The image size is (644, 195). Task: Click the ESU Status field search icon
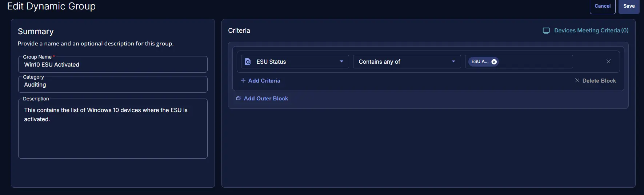pos(248,62)
